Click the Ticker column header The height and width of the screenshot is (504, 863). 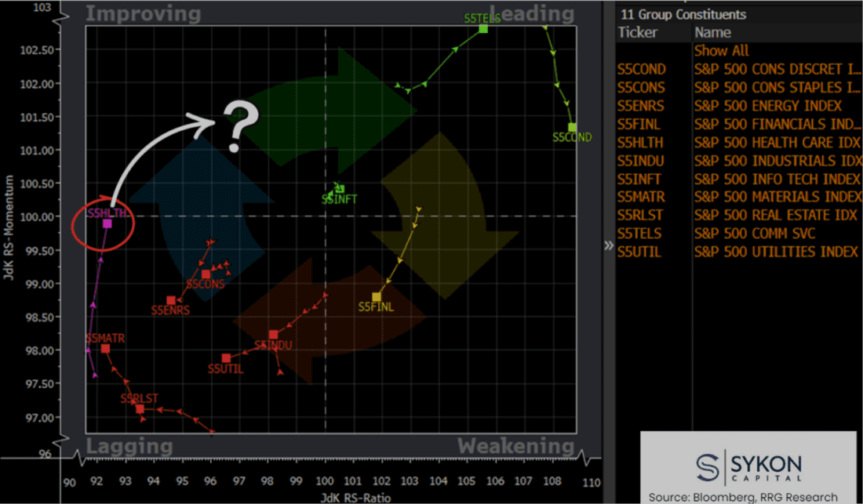pyautogui.click(x=637, y=32)
